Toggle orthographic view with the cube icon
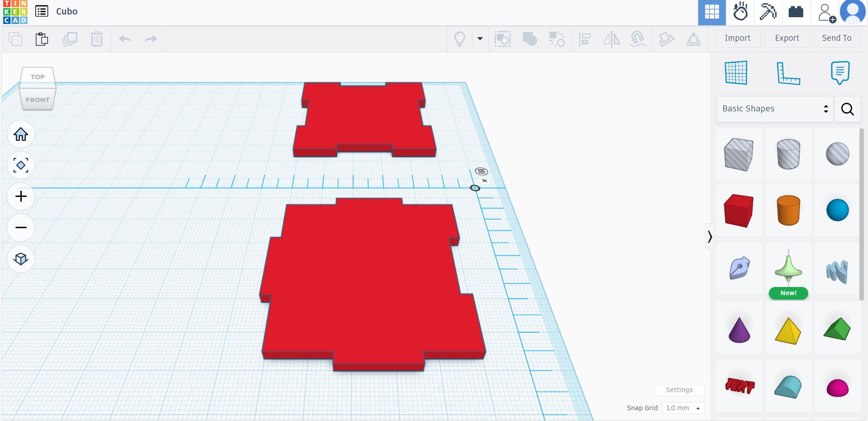The height and width of the screenshot is (421, 868). point(20,258)
